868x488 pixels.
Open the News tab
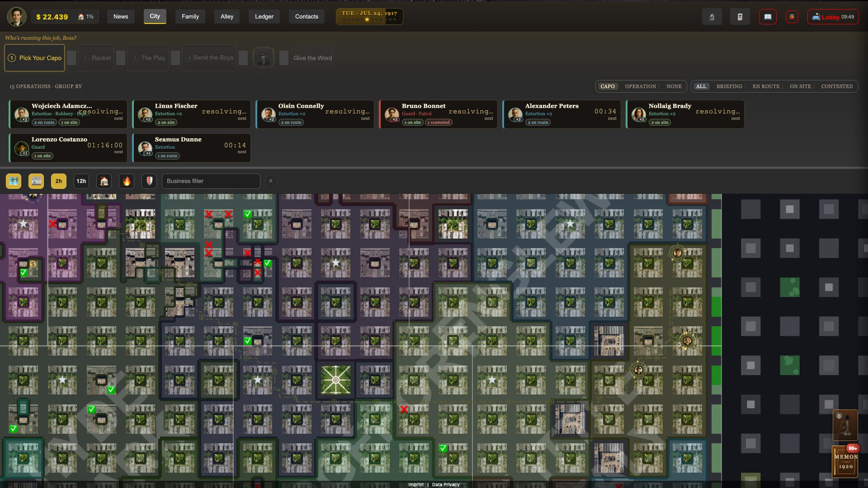click(121, 17)
